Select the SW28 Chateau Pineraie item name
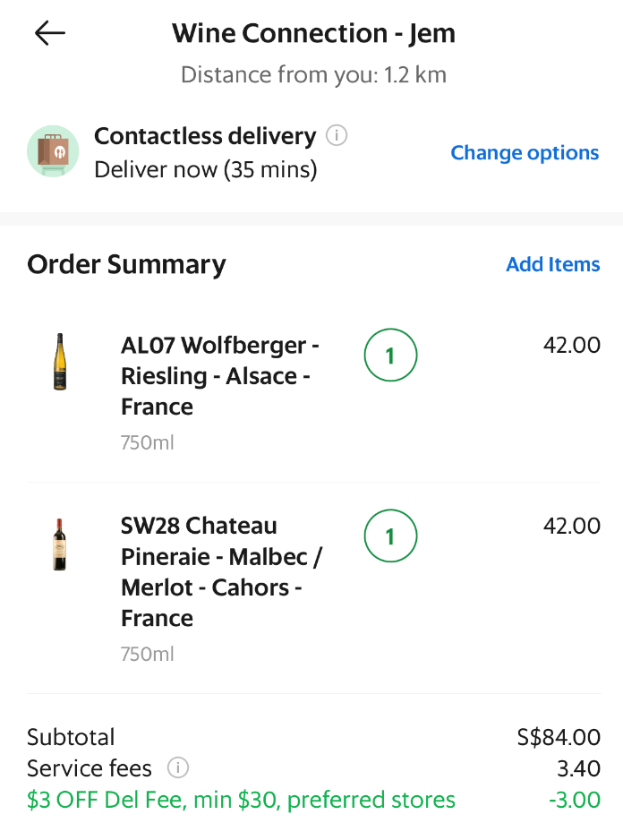The height and width of the screenshot is (840, 623). [x=222, y=571]
